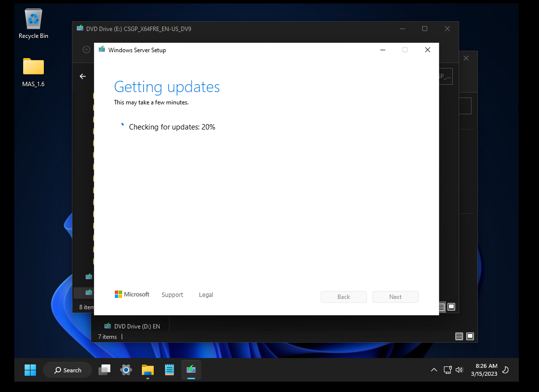Click '7 items' status bar text
539x392 pixels.
(x=107, y=337)
